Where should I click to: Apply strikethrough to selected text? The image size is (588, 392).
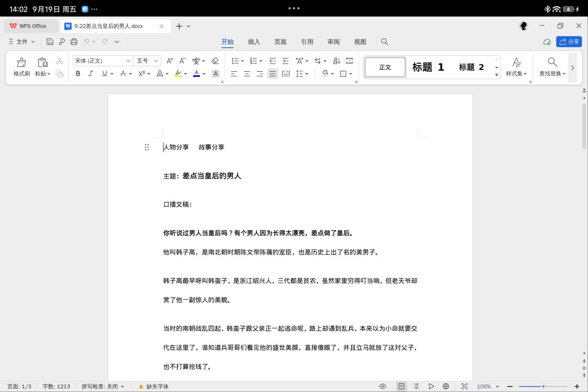[x=122, y=73]
